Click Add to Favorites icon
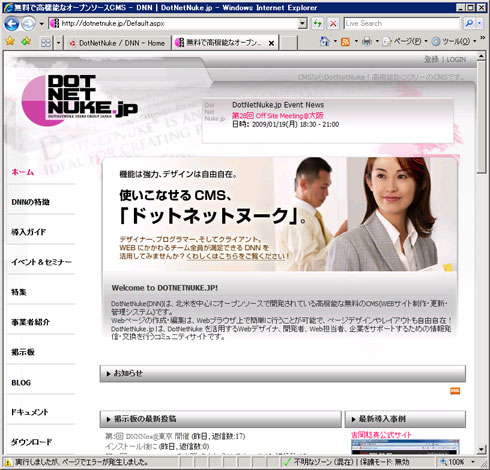This screenshot has width=490, height=470. pyautogui.click(x=26, y=41)
